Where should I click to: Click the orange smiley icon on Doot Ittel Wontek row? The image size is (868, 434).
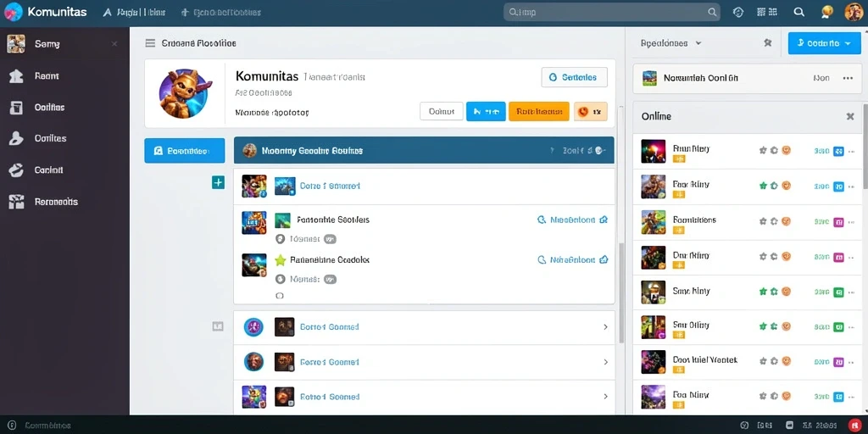pos(786,361)
